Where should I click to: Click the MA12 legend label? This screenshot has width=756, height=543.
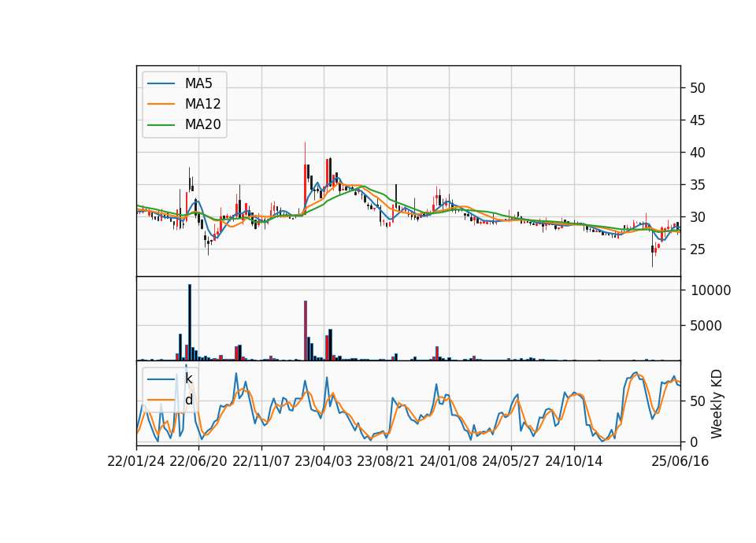(202, 104)
